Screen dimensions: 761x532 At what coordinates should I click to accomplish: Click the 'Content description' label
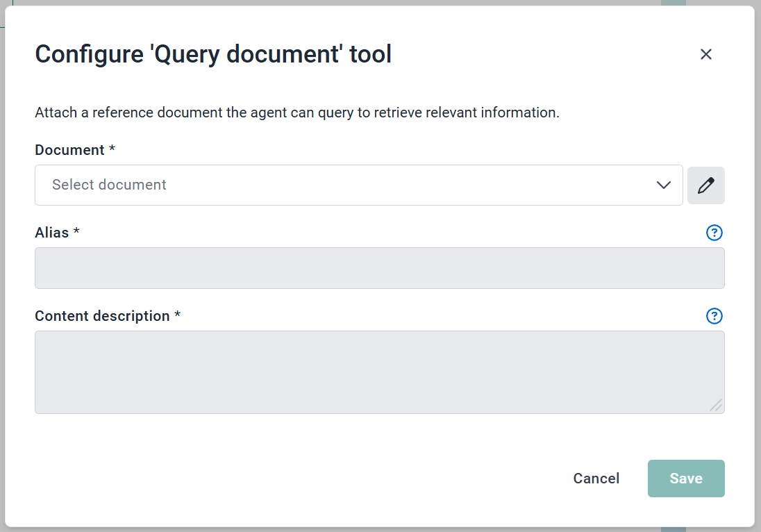[102, 316]
